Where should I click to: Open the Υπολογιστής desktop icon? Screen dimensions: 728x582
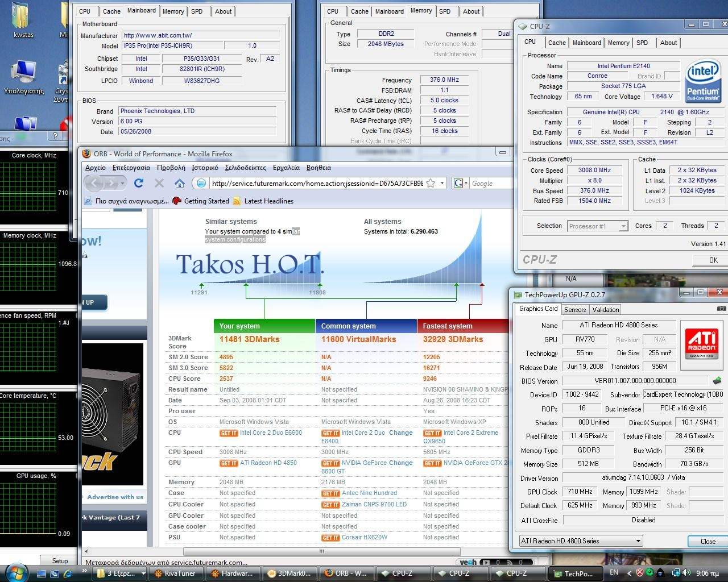click(23, 77)
